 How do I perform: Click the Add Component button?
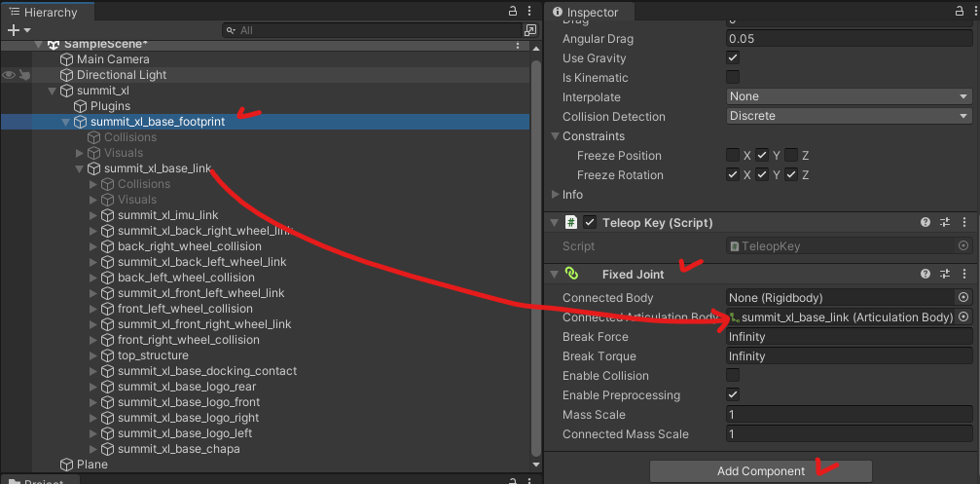(x=761, y=471)
